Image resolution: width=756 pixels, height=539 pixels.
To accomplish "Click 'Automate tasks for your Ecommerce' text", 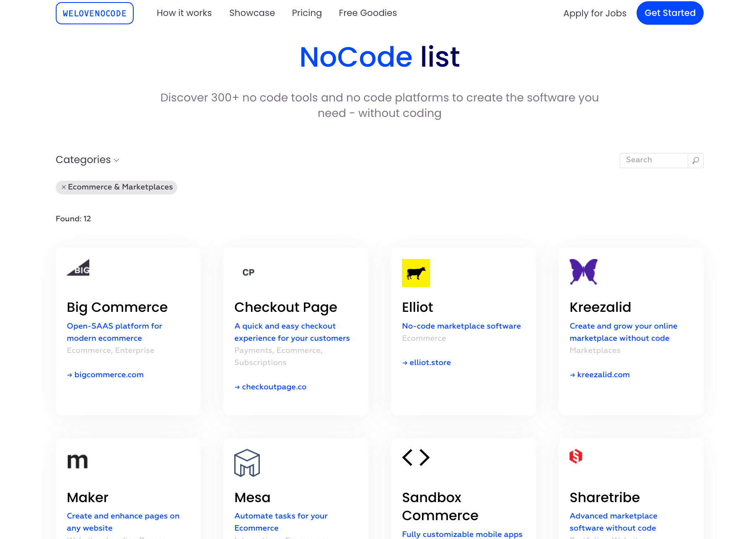I will [x=281, y=522].
